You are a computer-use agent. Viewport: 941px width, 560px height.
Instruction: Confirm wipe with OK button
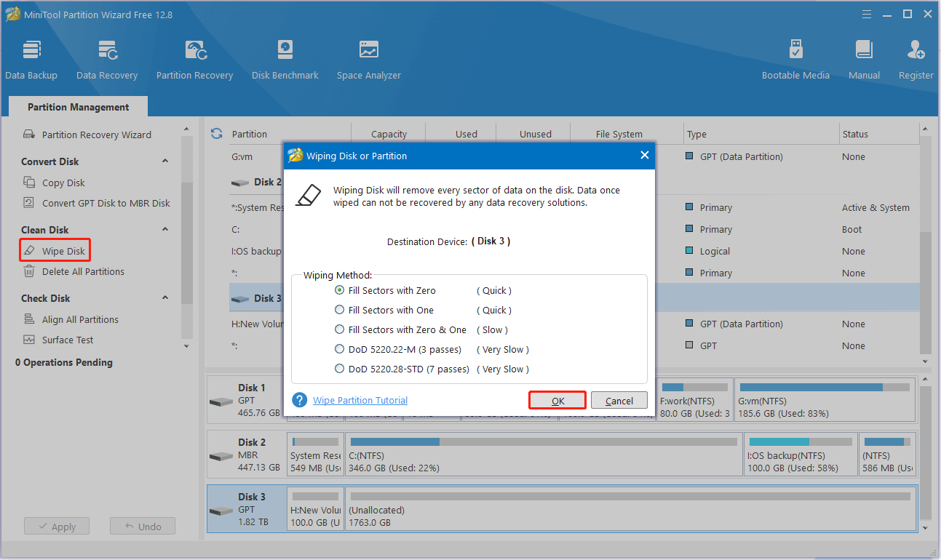point(557,401)
